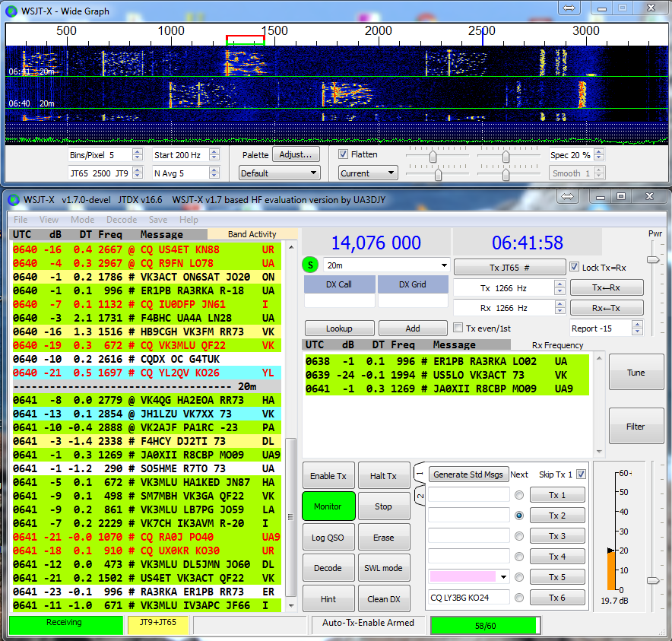Decrease Rx 1266 Hz frequency stepper
This screenshot has height=641, width=672.
coord(559,311)
